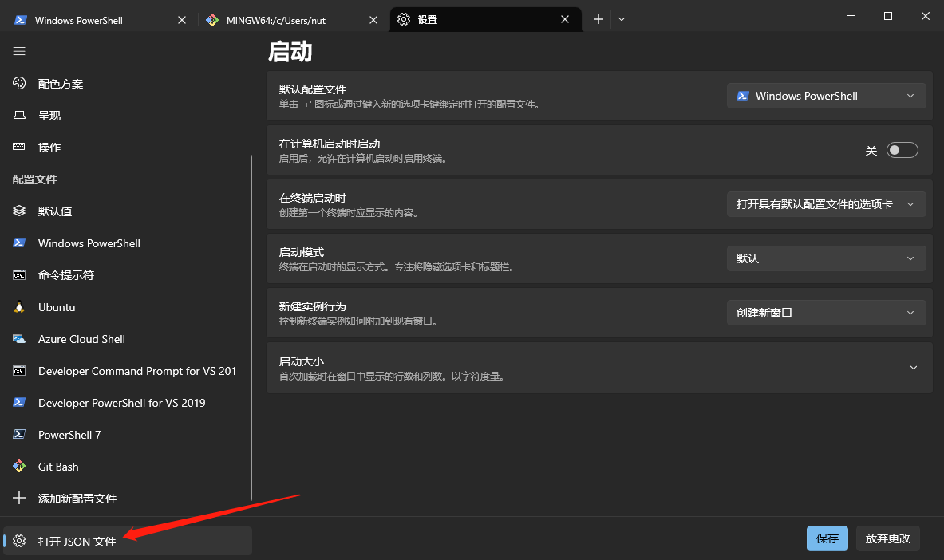This screenshot has height=560, width=944.
Task: Click 放弃更改 button
Action: point(888,538)
